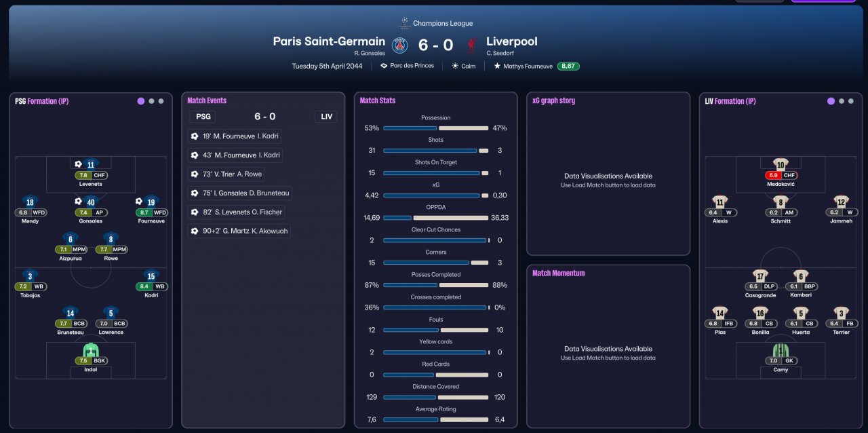
Task: Click Medaković's number 10 shirt icon
Action: click(x=781, y=164)
